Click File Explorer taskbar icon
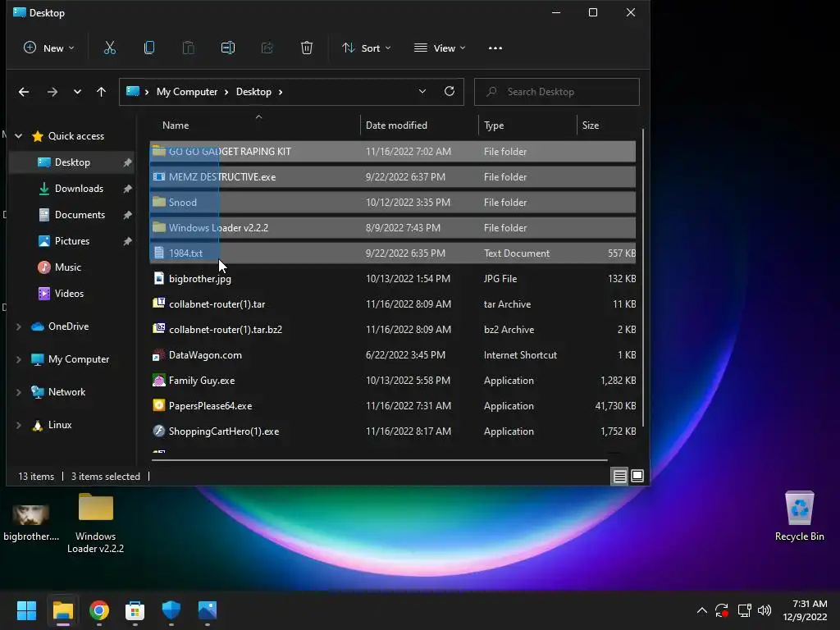The width and height of the screenshot is (840, 630). coord(62,610)
